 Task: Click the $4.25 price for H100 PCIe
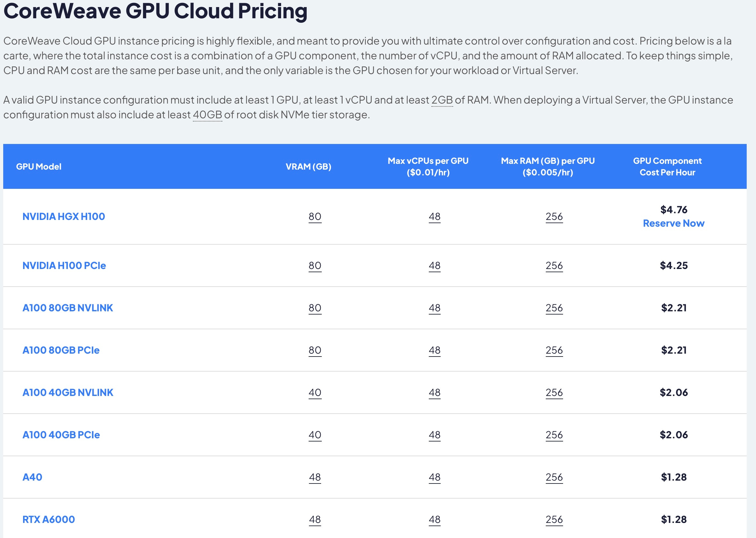click(673, 265)
